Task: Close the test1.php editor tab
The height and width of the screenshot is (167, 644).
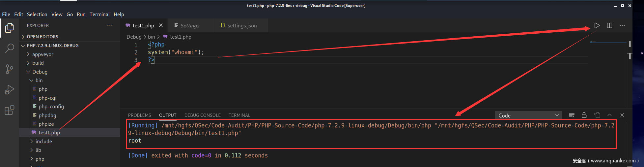Action: tap(161, 25)
